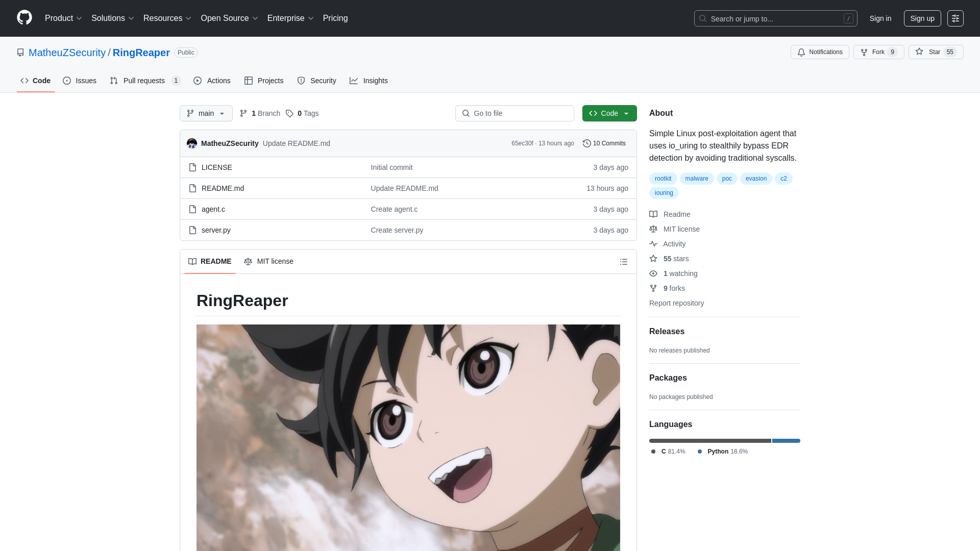980x551 pixels.
Task: Expand the Solutions menu
Action: (112, 18)
